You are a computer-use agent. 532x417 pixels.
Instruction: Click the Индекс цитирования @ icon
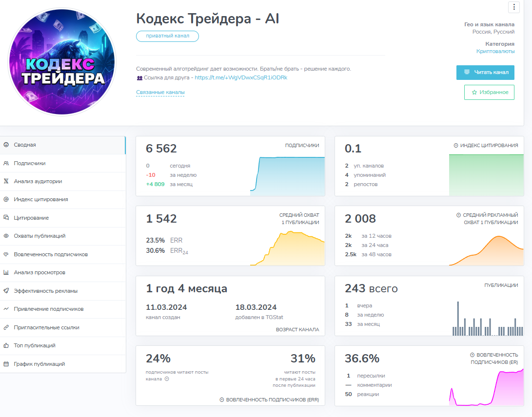click(x=6, y=199)
